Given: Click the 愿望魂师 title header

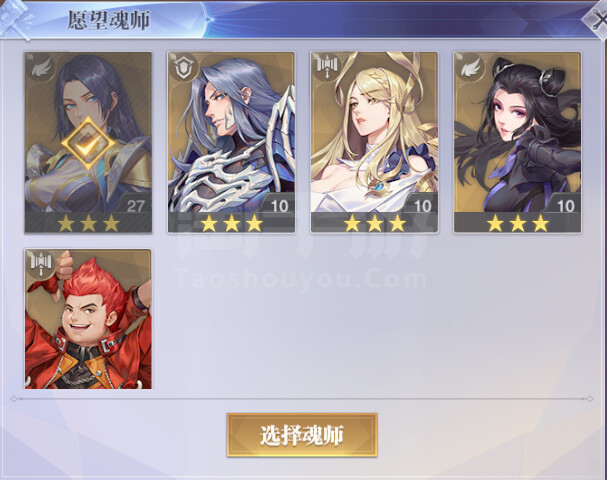Looking at the screenshot, I should coord(109,20).
